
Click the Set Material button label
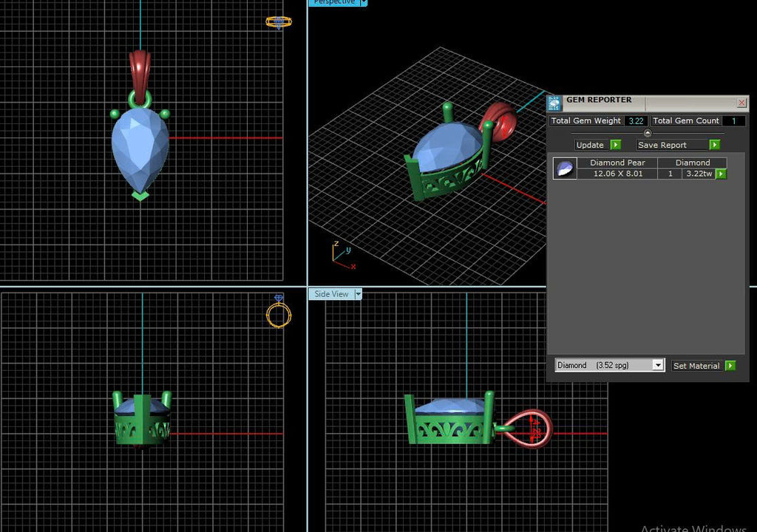click(696, 366)
